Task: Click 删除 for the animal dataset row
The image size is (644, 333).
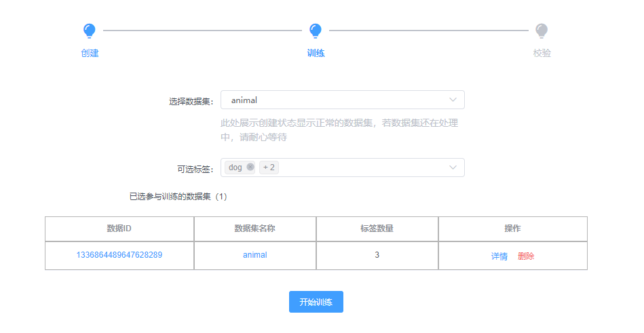Action: [x=526, y=256]
